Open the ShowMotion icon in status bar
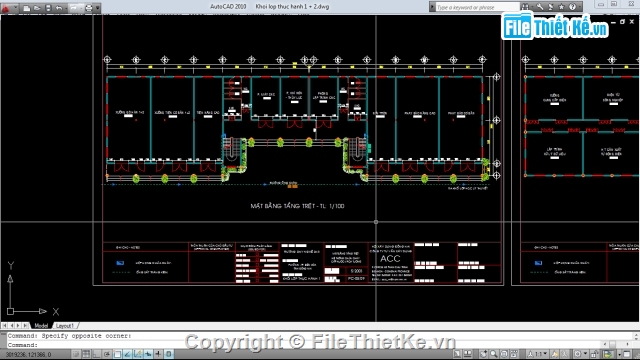The height and width of the screenshot is (360, 640). pos(514,354)
